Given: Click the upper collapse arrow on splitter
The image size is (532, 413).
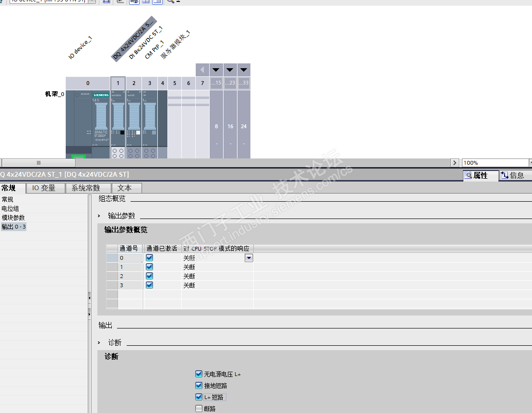Looking at the screenshot, I should [90, 298].
